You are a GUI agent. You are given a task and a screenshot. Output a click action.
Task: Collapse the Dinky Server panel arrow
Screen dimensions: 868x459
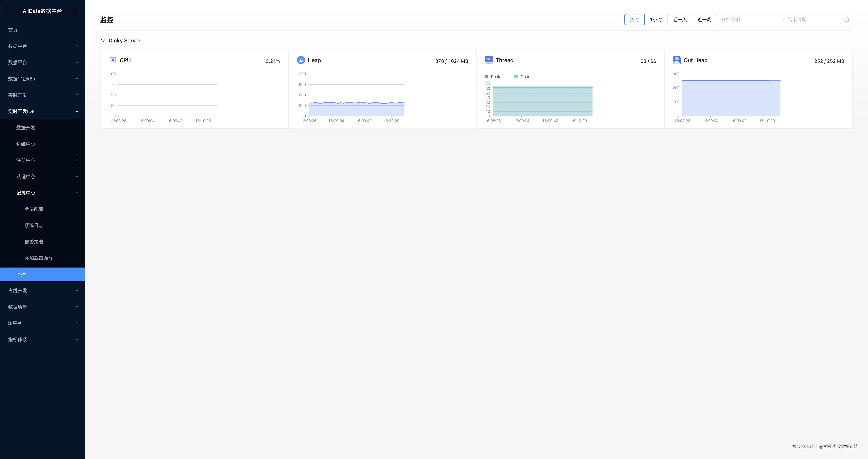103,40
